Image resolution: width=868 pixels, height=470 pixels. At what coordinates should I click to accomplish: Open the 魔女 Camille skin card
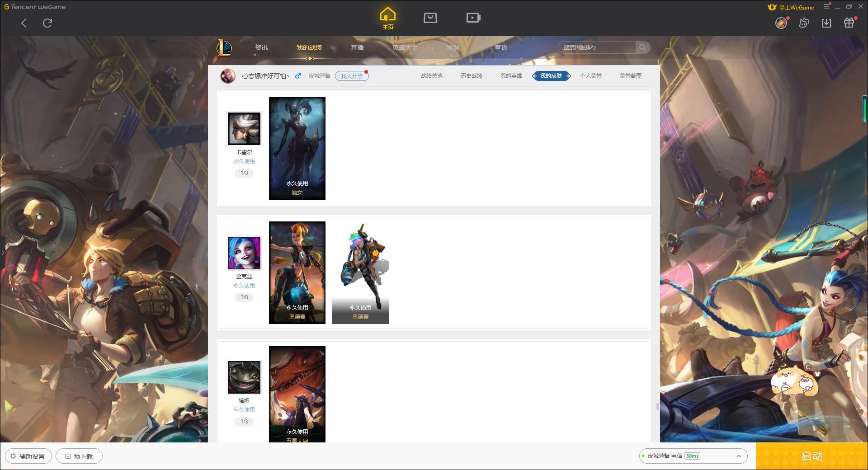[x=297, y=148]
